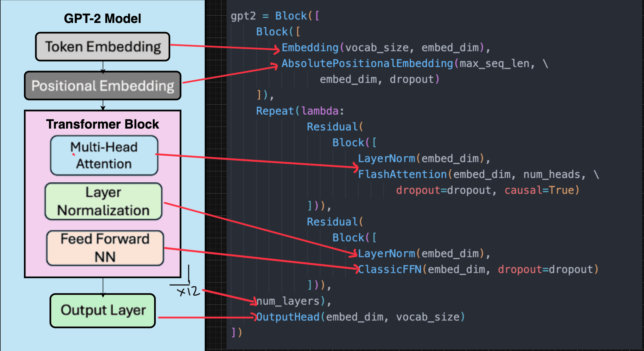Viewport: 644px width, 351px height.
Task: Click the AbsolutePositionalEmbedding call in code
Action: (365, 63)
